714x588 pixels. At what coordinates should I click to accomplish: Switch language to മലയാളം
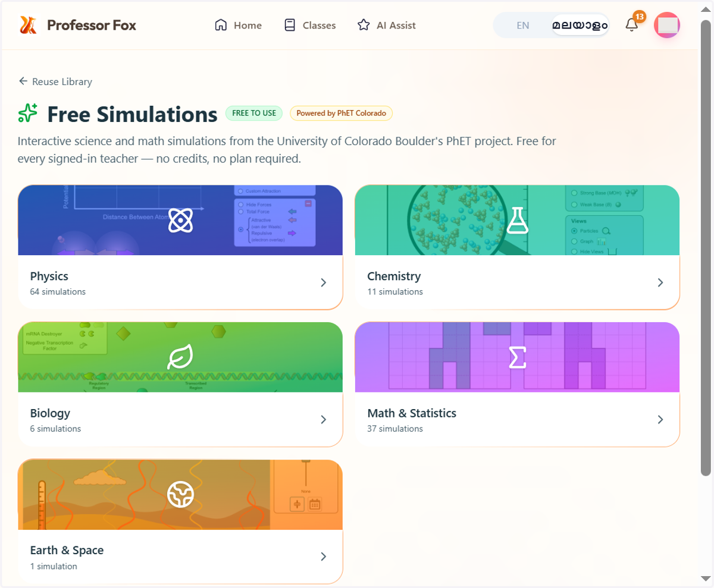click(580, 25)
